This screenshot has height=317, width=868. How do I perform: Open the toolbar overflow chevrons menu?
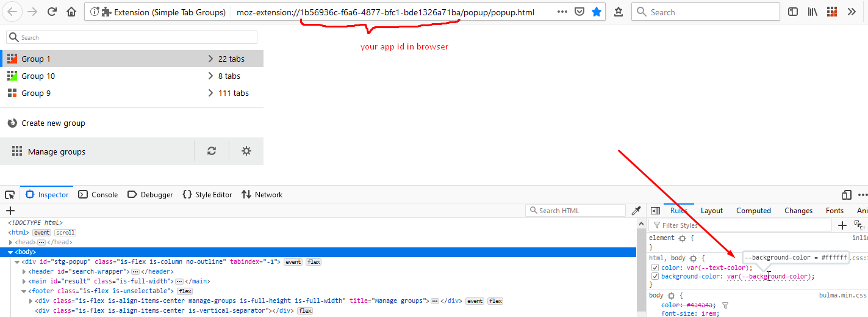[852, 12]
